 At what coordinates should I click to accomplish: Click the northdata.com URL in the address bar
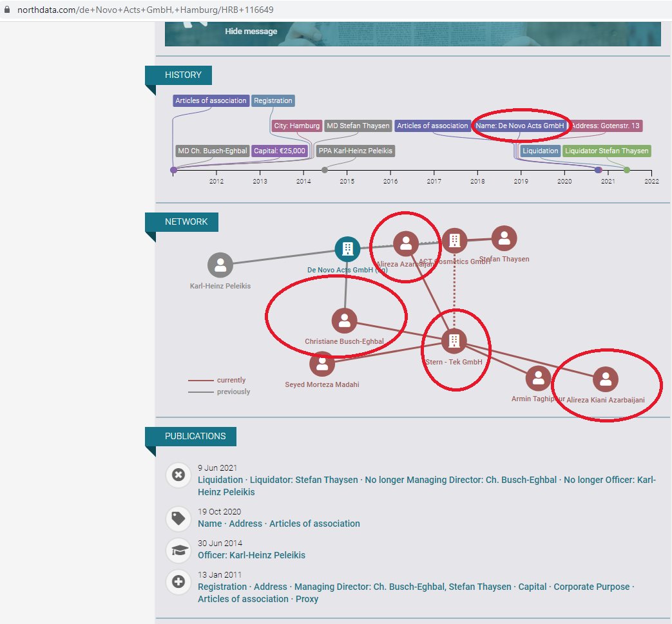coord(145,10)
